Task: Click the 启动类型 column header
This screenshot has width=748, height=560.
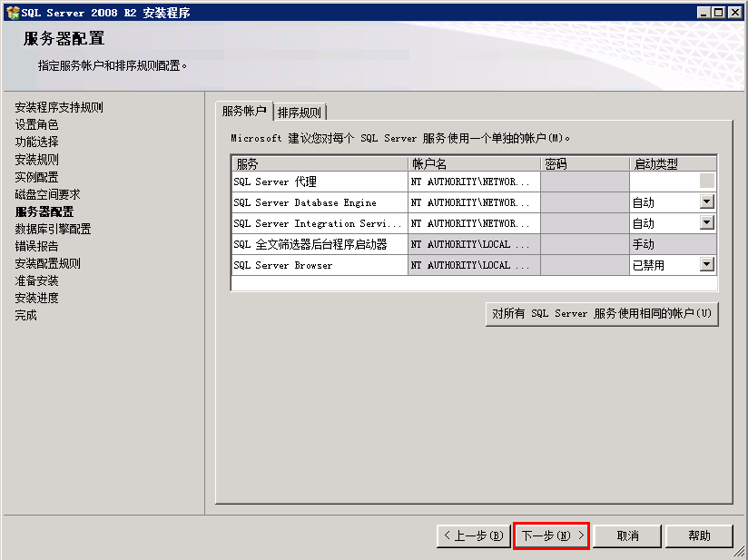Action: 673,164
